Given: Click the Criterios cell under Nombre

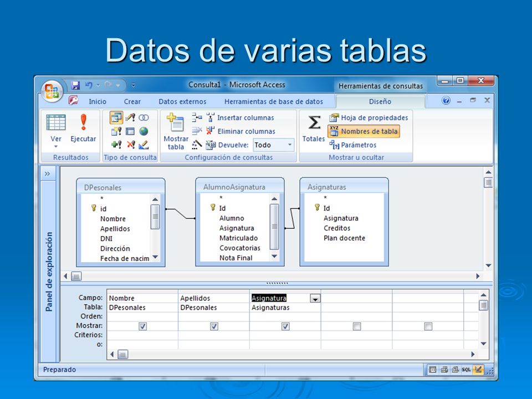Looking at the screenshot, I should 142,335.
